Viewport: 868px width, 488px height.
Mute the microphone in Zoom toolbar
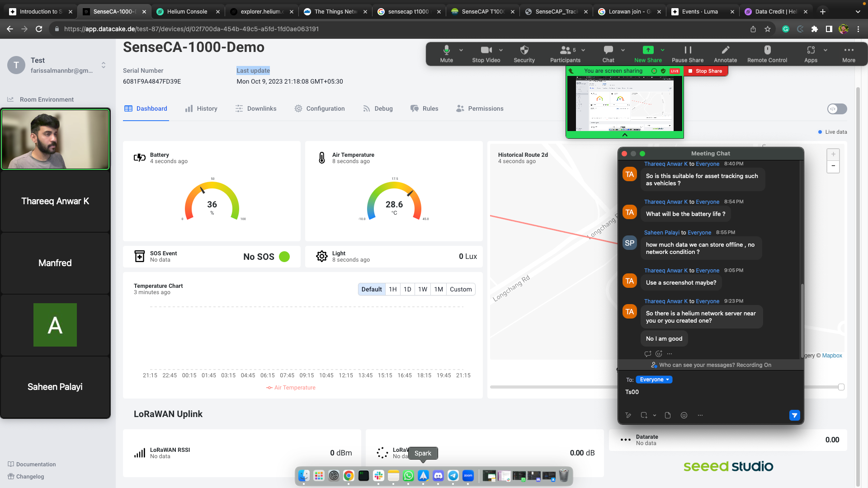(x=446, y=54)
